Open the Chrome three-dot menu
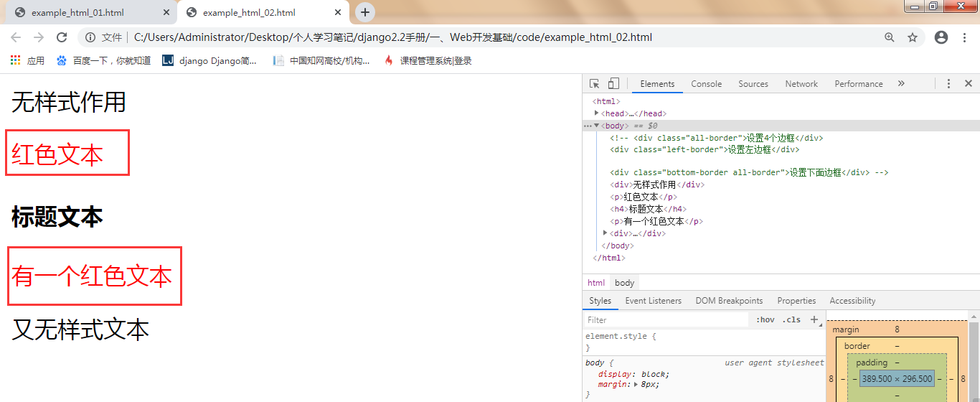Viewport: 980px width, 402px height. [964, 37]
